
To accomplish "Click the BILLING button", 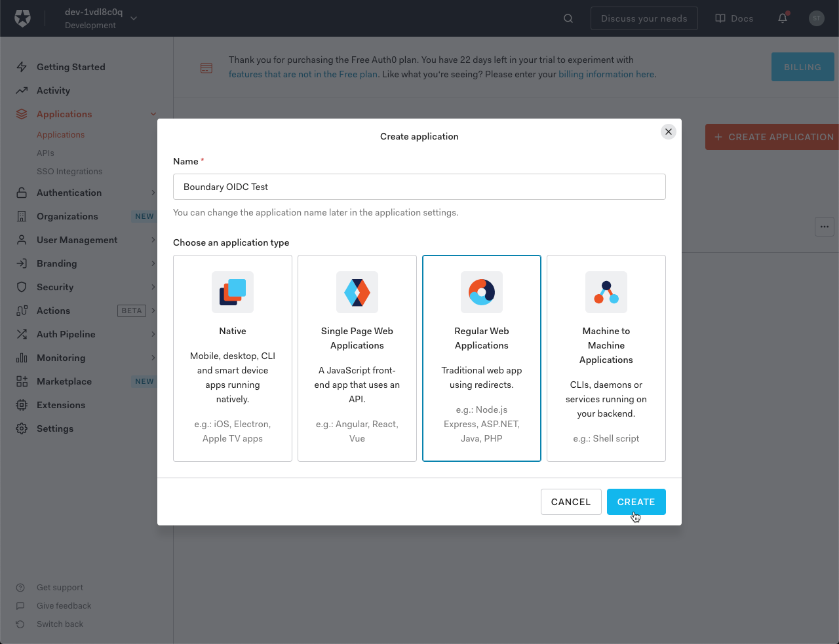I will tap(802, 67).
